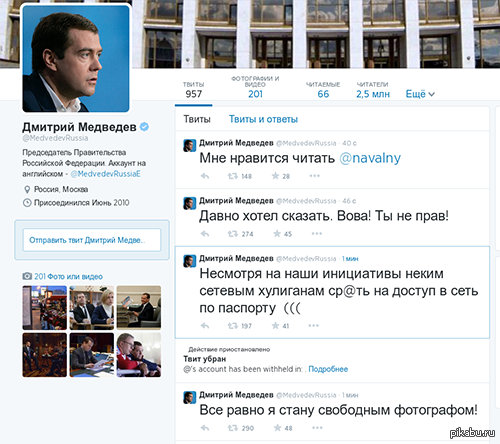Click the 'Отправить твит Дмитрий Медве..' field
The image size is (500, 444).
click(92, 240)
